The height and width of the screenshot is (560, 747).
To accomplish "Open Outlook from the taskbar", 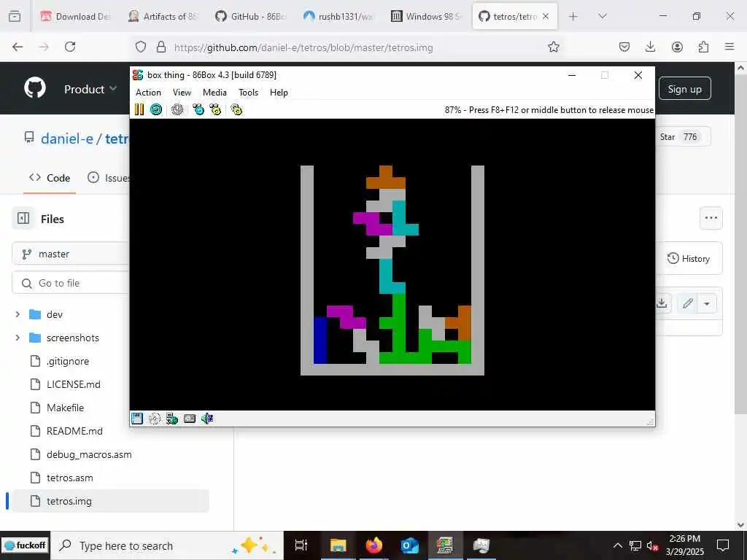I will (409, 545).
